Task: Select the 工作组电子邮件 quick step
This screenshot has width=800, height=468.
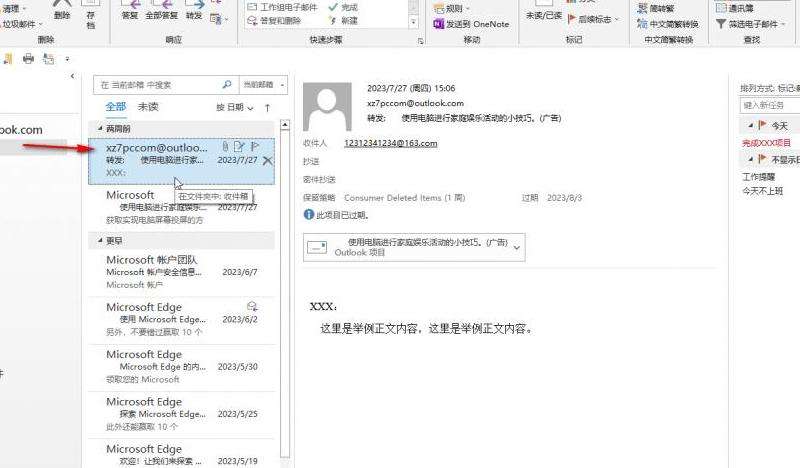Action: pyautogui.click(x=282, y=7)
